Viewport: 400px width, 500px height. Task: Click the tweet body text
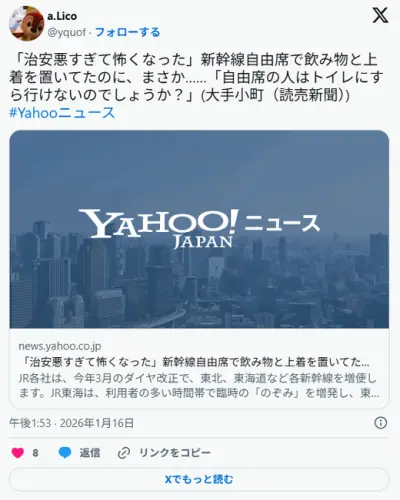tap(197, 78)
